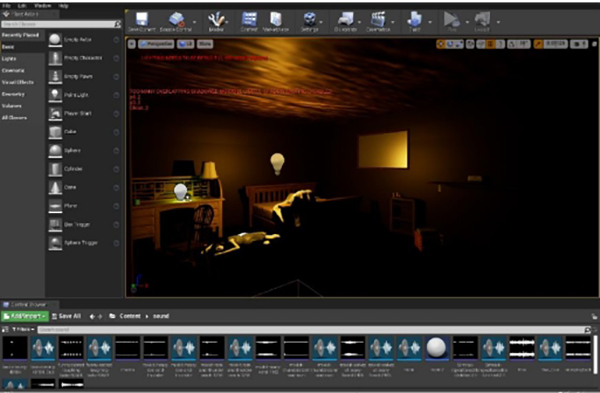Click the Content Browser vertical scrollbar
The height and width of the screenshot is (393, 600).
595,354
